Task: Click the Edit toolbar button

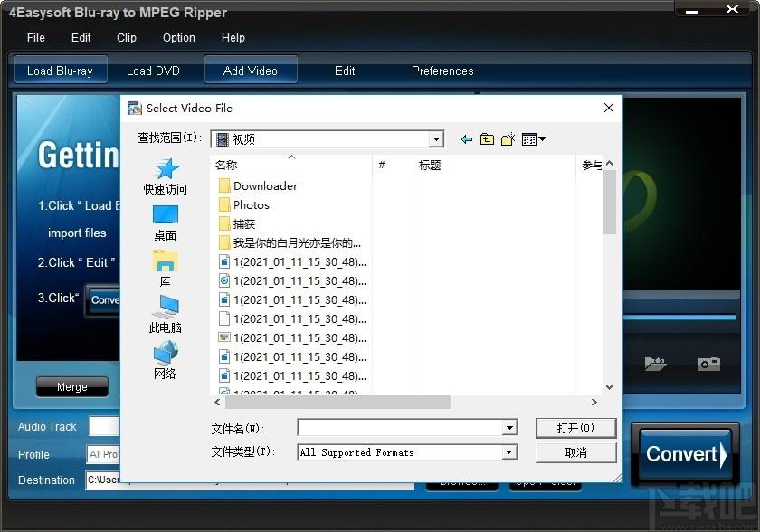Action: [x=345, y=71]
